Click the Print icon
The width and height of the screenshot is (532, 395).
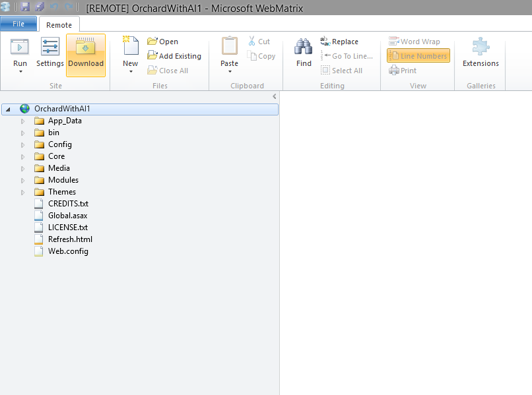point(394,70)
